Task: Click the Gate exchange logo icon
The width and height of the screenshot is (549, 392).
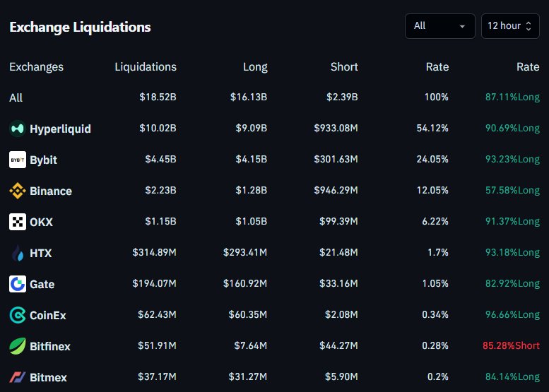Action: [x=17, y=284]
